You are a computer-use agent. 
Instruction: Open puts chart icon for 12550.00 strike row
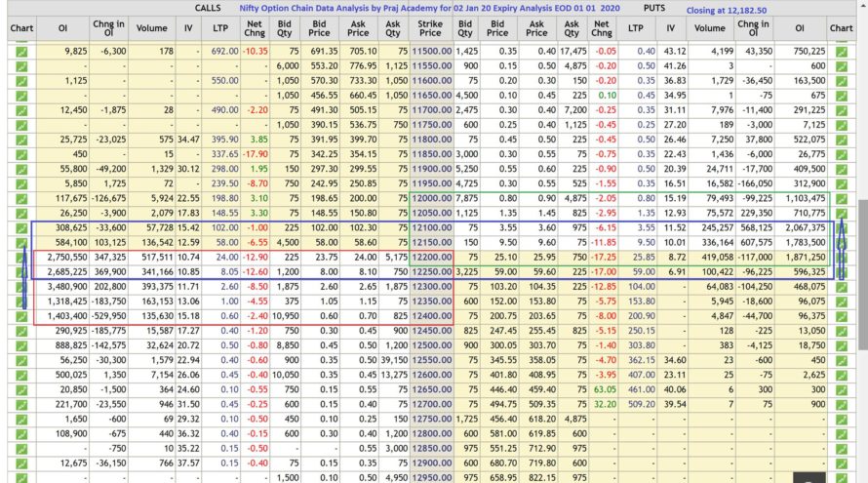click(x=842, y=360)
